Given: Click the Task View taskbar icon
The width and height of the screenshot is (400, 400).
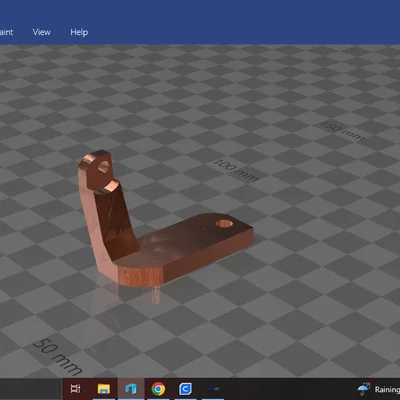Looking at the screenshot, I should (76, 389).
